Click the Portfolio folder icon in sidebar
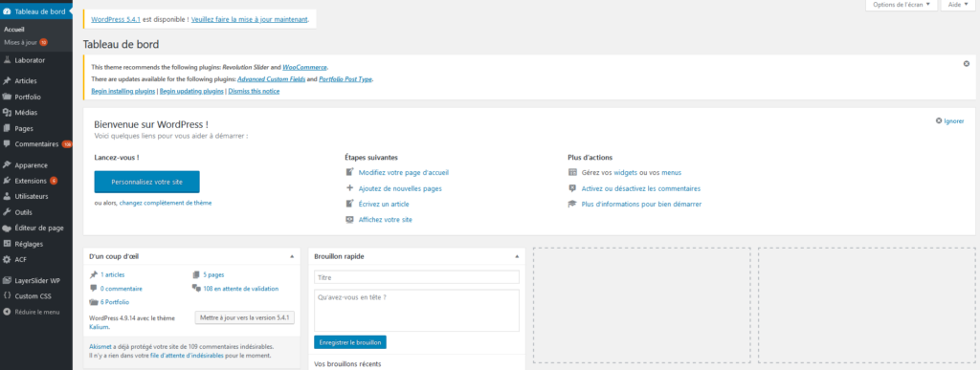The width and height of the screenshot is (980, 370). point(7,97)
